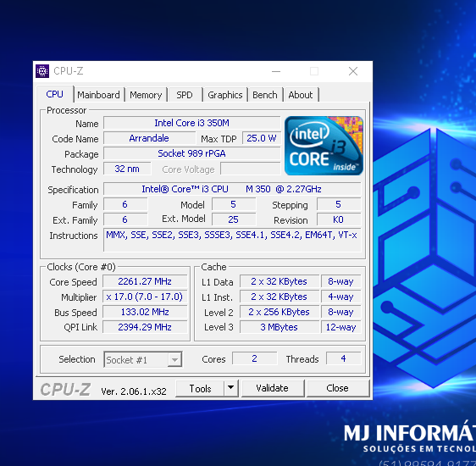Image resolution: width=476 pixels, height=466 pixels.
Task: Click the Max TDP value '25.0 W'
Action: [262, 138]
